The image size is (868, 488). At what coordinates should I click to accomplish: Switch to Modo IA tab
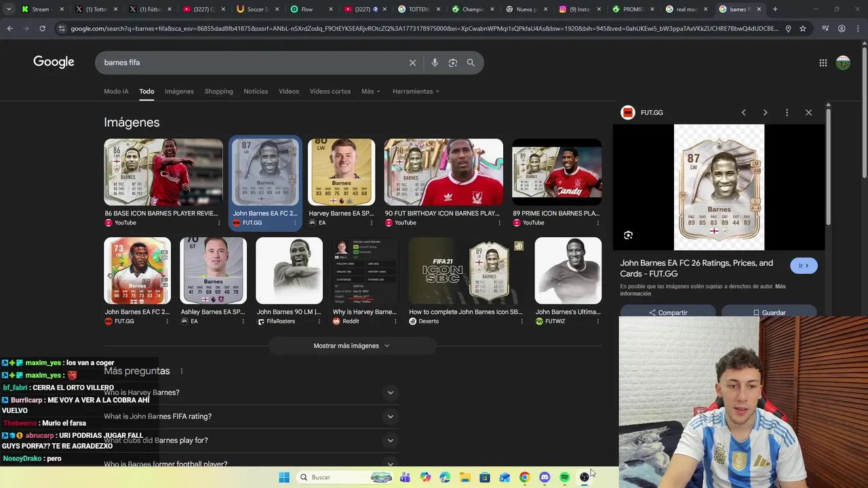[x=116, y=91]
